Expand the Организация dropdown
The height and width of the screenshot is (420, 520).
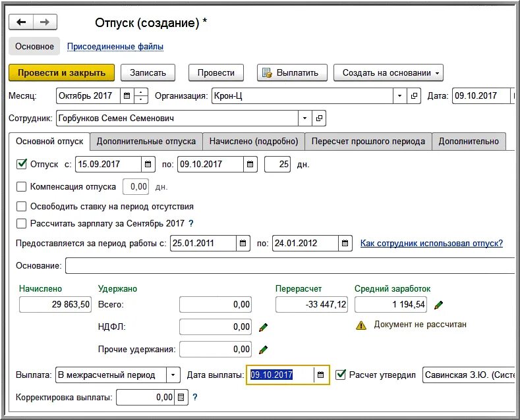click(399, 96)
